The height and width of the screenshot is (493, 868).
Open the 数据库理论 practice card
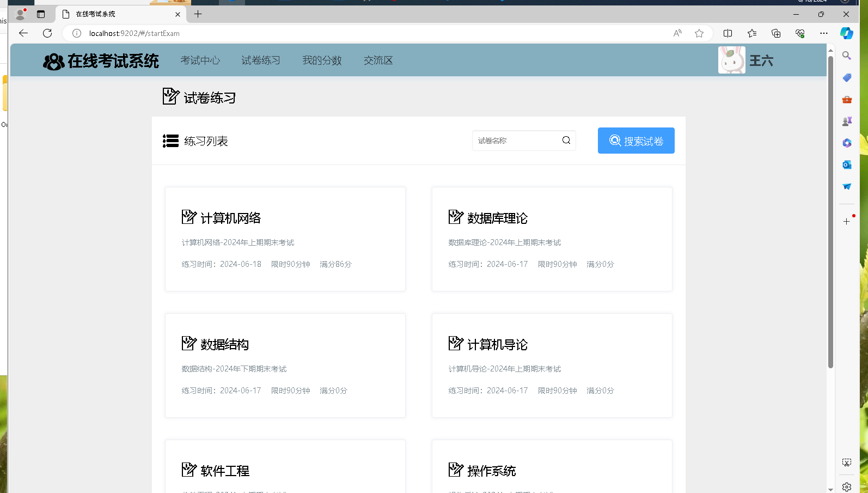pos(552,239)
